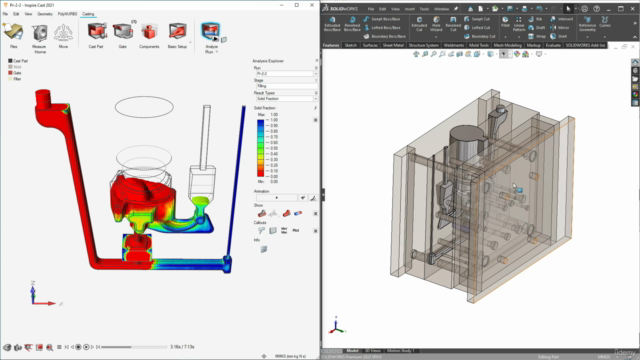The height and width of the screenshot is (360, 640).
Task: Select Extruded Boss/Base in SolidWorks
Action: (332, 24)
